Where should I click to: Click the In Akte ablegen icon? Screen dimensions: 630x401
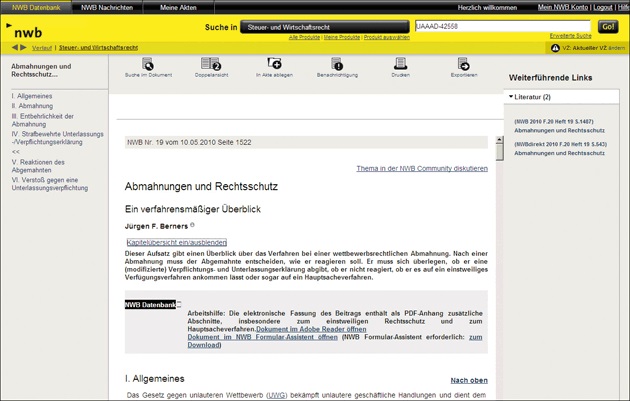pyautogui.click(x=274, y=64)
